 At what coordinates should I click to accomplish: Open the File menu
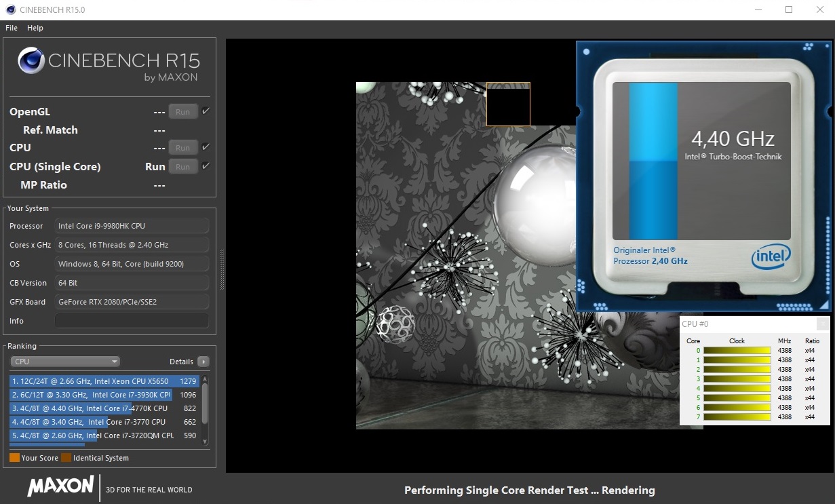[12, 28]
